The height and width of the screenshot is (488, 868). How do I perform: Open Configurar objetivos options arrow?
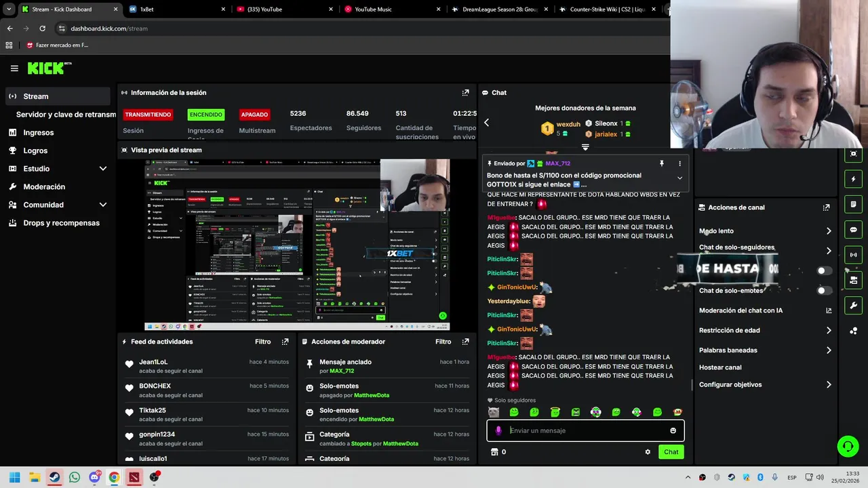[829, 385]
